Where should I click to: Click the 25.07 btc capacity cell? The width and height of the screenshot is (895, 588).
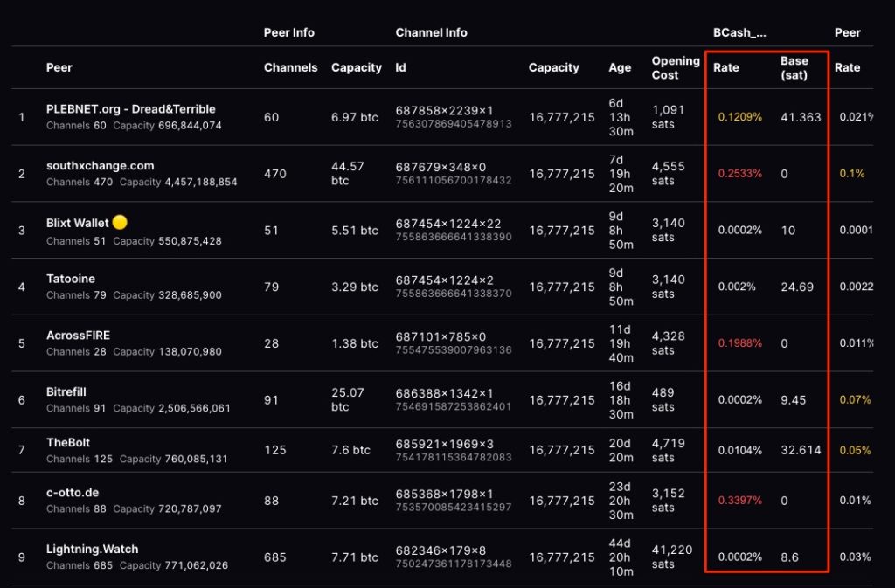pyautogui.click(x=348, y=400)
